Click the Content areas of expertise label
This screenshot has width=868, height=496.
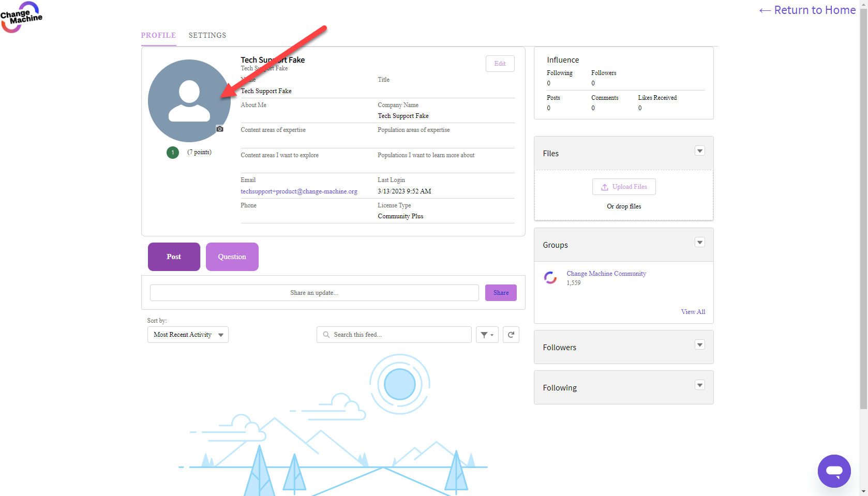coord(273,130)
